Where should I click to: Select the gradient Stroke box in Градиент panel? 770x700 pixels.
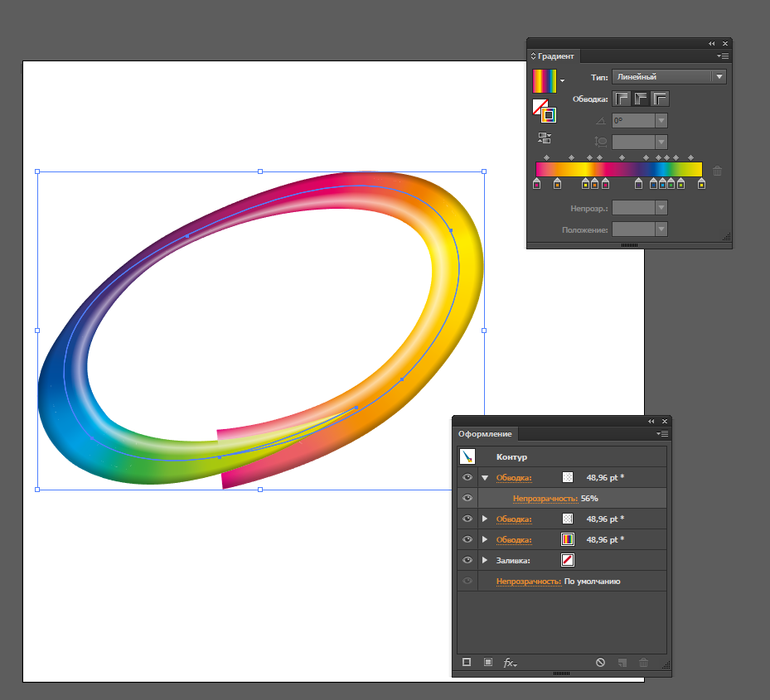click(549, 115)
